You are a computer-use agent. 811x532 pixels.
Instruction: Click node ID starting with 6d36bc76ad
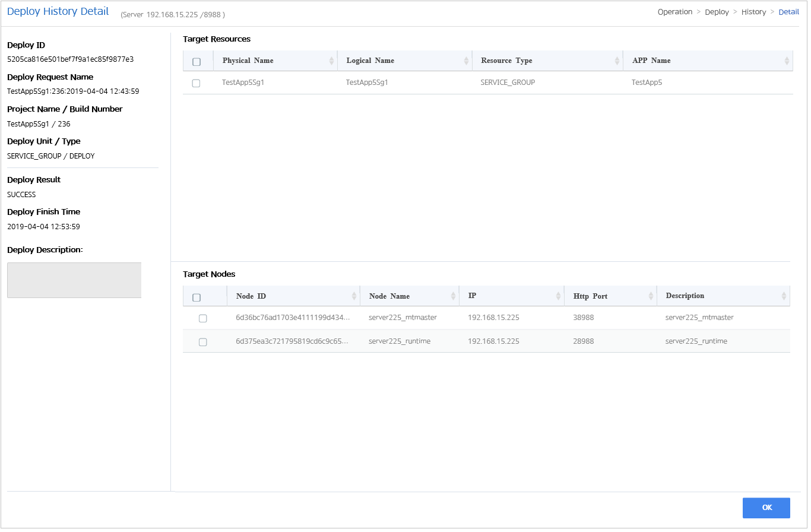[293, 318]
